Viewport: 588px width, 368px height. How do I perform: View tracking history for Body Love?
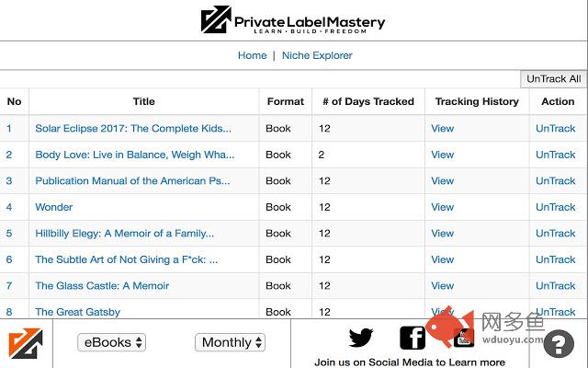442,155
